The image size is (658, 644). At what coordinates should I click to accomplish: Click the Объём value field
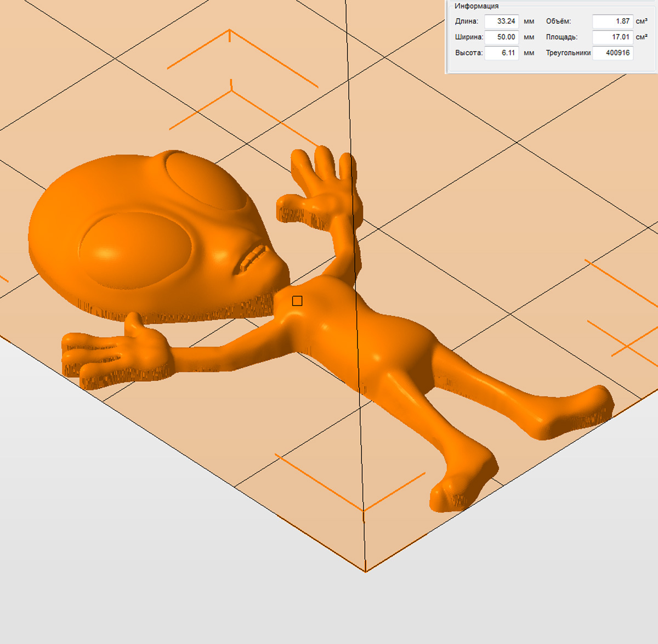[612, 21]
